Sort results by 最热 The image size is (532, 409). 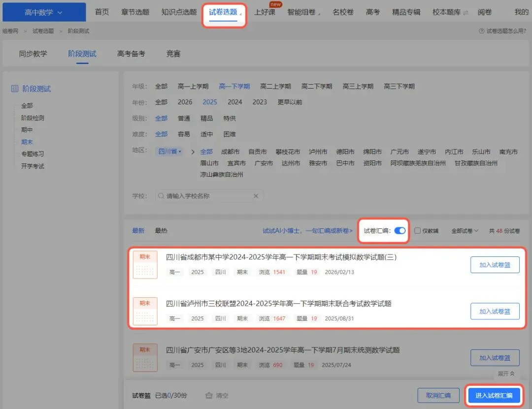click(161, 231)
